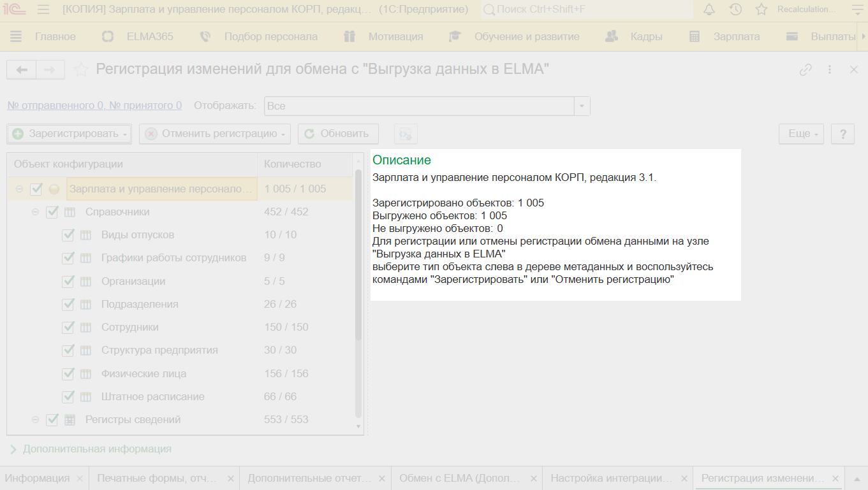Click the Выплаты card icon
The image size is (868, 490).
point(792,37)
